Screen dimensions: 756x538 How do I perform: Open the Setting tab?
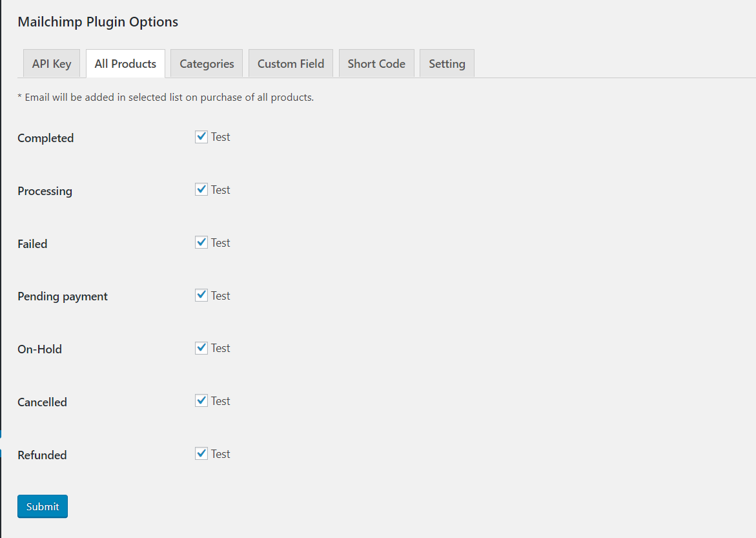pyautogui.click(x=447, y=64)
